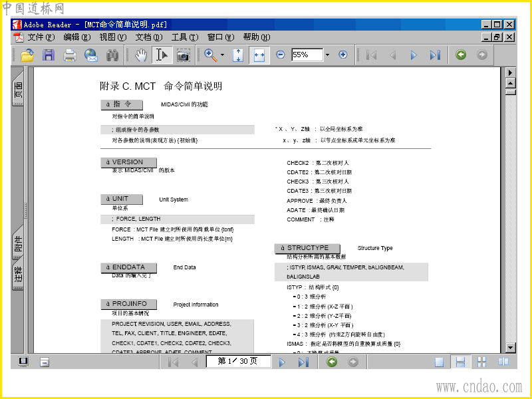Go to previous page in top toolbar
This screenshot has height=399, width=532.
(393, 55)
